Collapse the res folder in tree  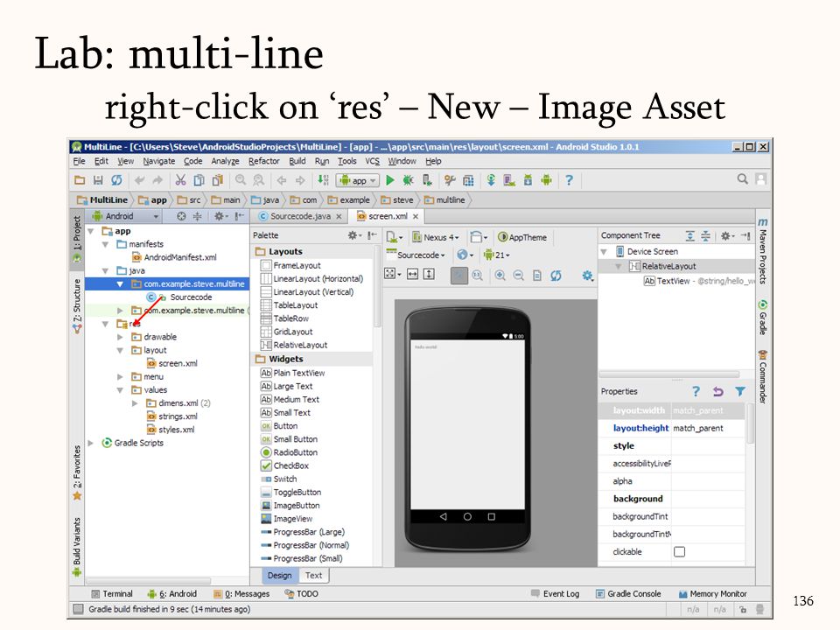[106, 324]
